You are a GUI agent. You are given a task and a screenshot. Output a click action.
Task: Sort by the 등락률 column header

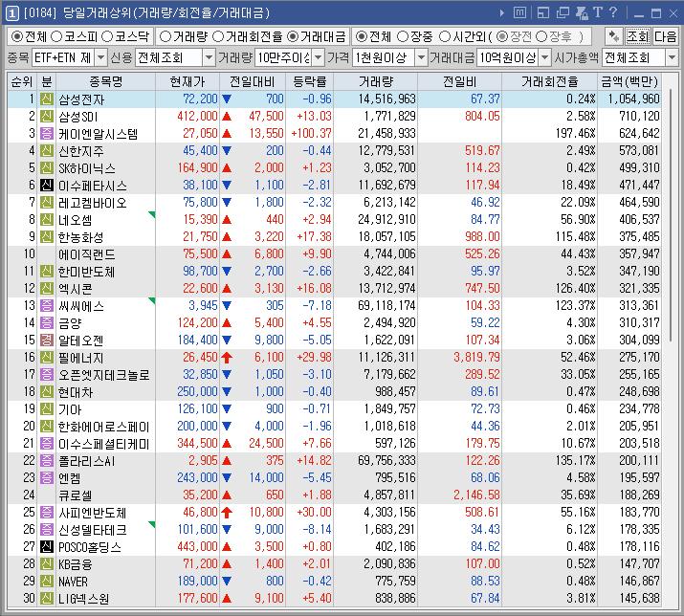(310, 81)
